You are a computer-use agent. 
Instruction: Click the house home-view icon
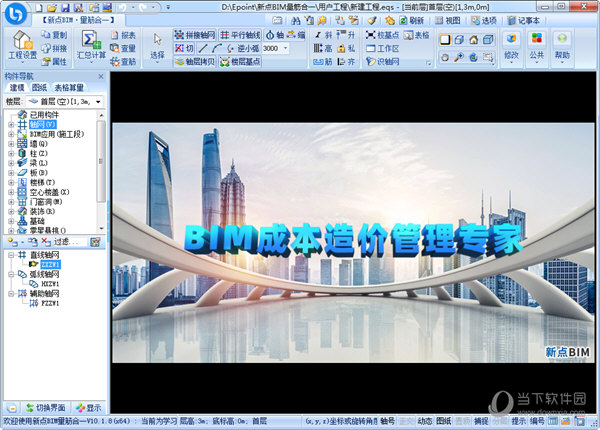coord(474,39)
